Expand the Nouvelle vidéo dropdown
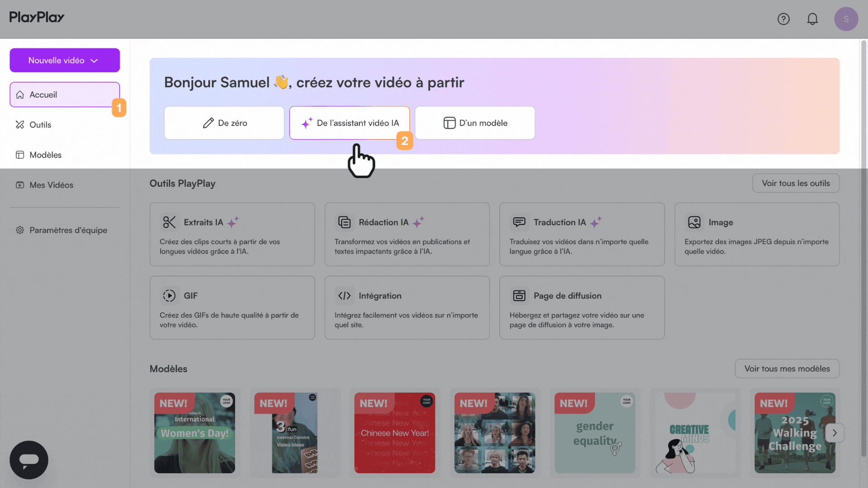868x488 pixels. pos(65,60)
